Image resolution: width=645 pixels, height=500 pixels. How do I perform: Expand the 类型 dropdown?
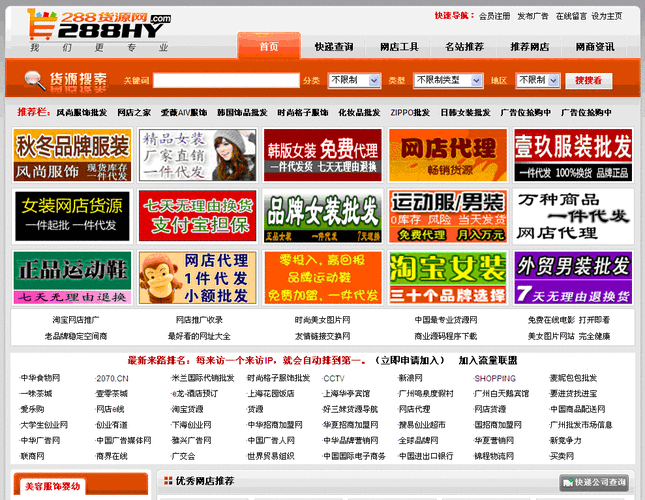[x=447, y=80]
